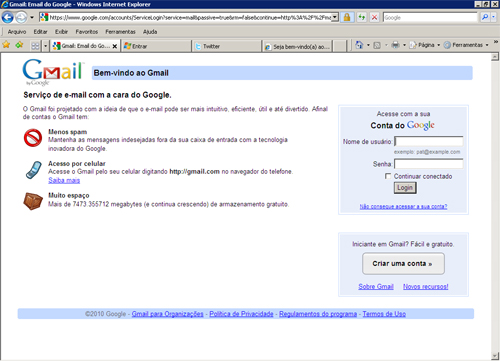Click the Gmail logo

(x=53, y=72)
